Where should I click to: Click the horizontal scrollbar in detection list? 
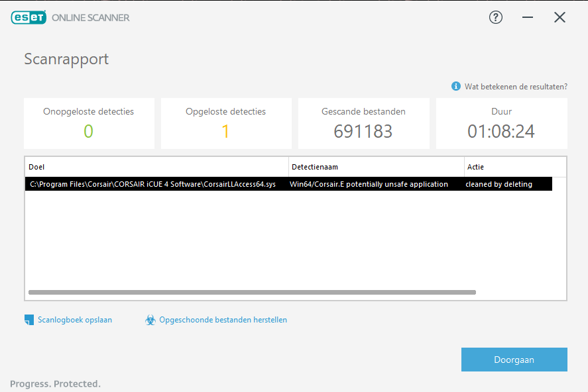[252, 293]
